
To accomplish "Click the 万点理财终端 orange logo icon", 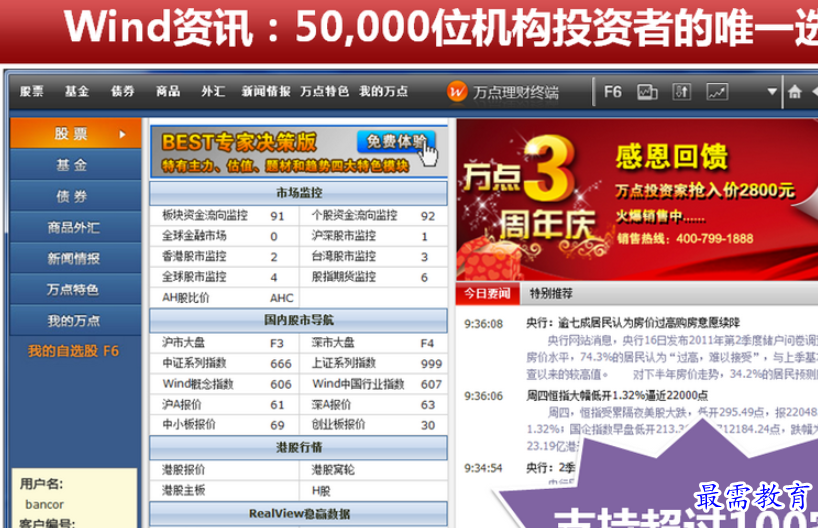I will coord(456,92).
